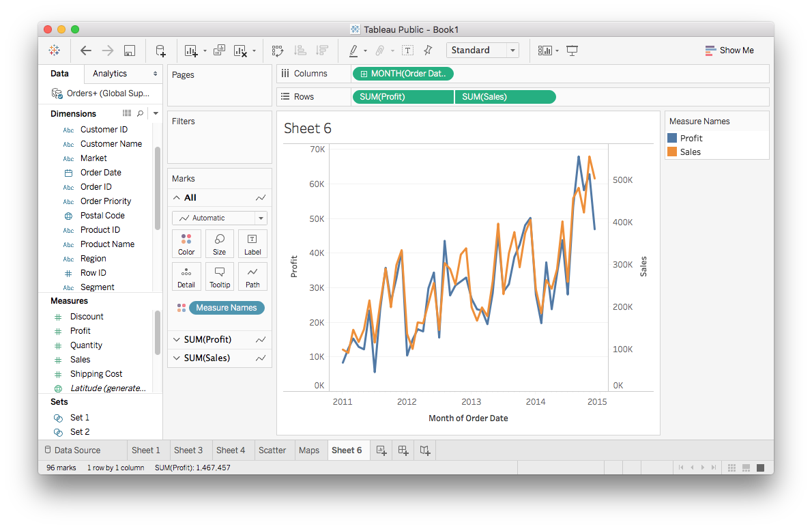Open Presentation Mode from the toolbar
This screenshot has width=812, height=529.
572,51
